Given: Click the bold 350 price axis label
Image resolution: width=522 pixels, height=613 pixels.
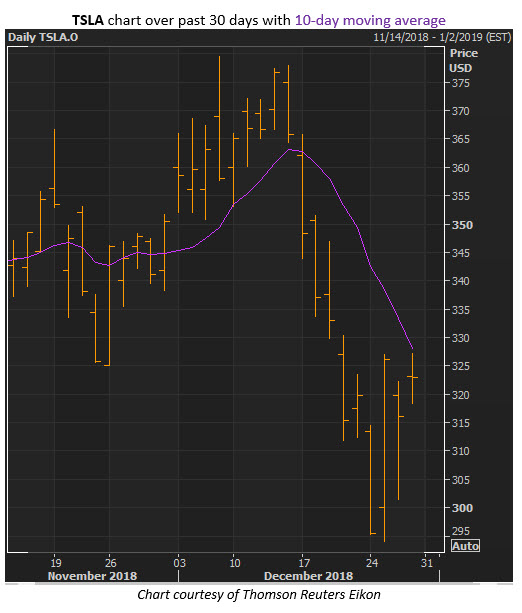Looking at the screenshot, I should click(x=462, y=225).
